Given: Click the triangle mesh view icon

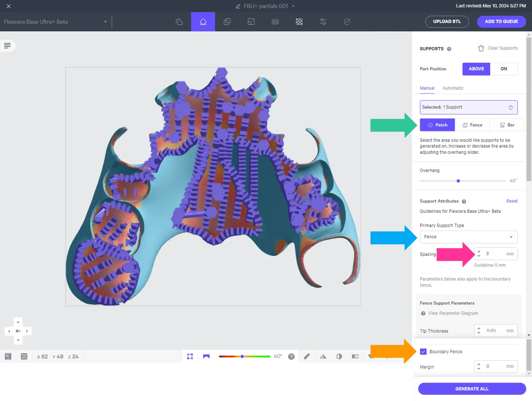Looking at the screenshot, I should point(323,356).
